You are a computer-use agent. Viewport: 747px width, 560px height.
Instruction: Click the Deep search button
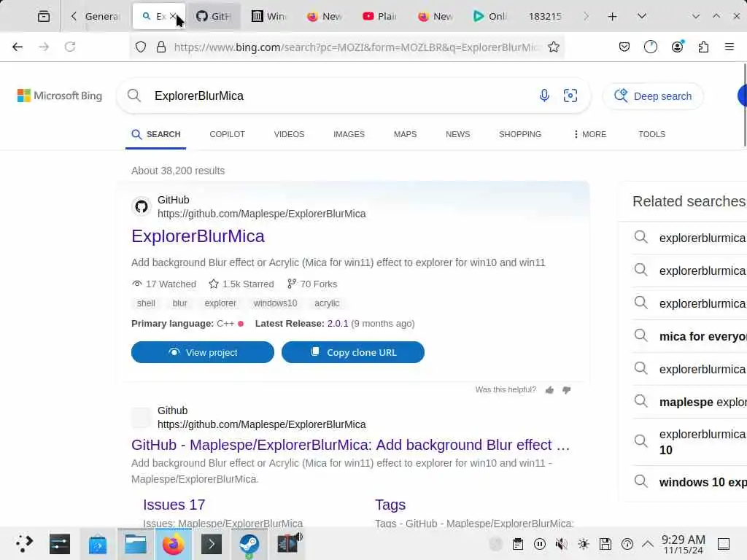tap(653, 96)
